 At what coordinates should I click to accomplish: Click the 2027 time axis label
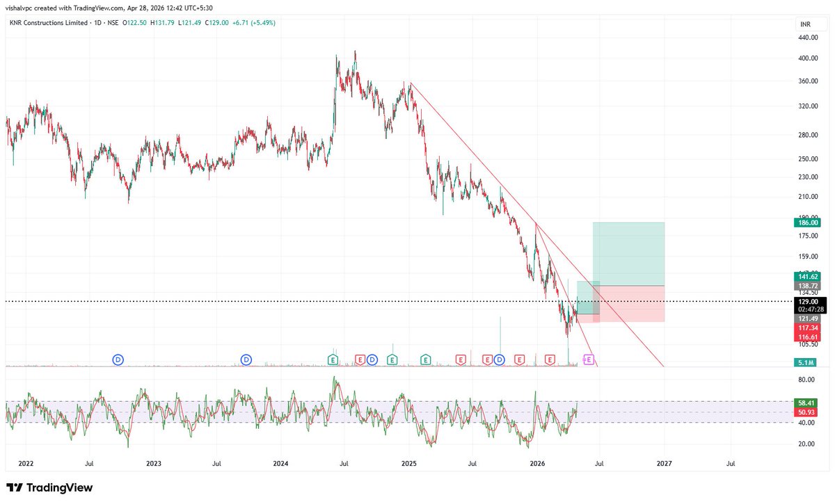(664, 462)
